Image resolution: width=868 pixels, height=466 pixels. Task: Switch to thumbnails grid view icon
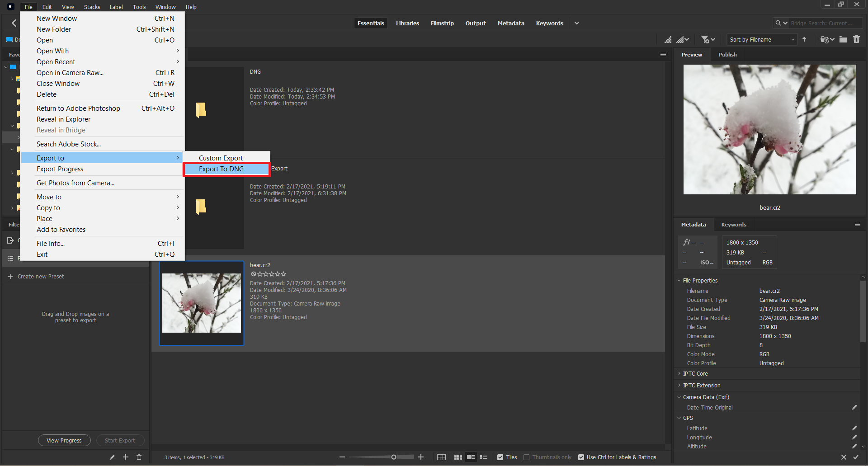458,457
